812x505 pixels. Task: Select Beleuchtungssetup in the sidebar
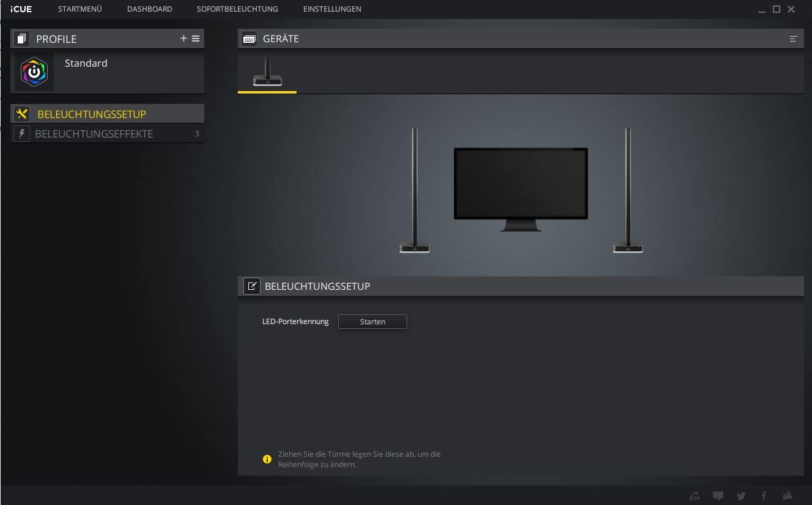pyautogui.click(x=92, y=114)
